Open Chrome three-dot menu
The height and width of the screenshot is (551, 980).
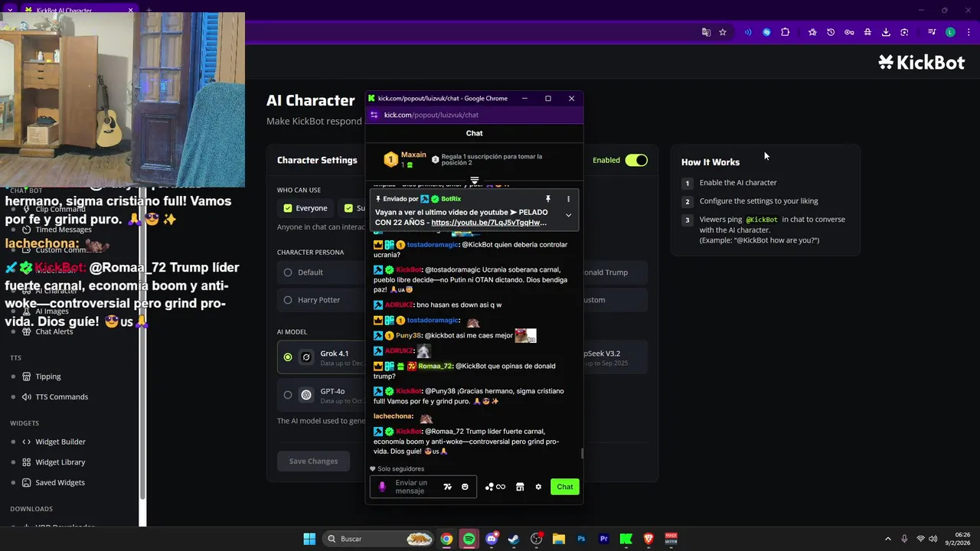coord(968,32)
